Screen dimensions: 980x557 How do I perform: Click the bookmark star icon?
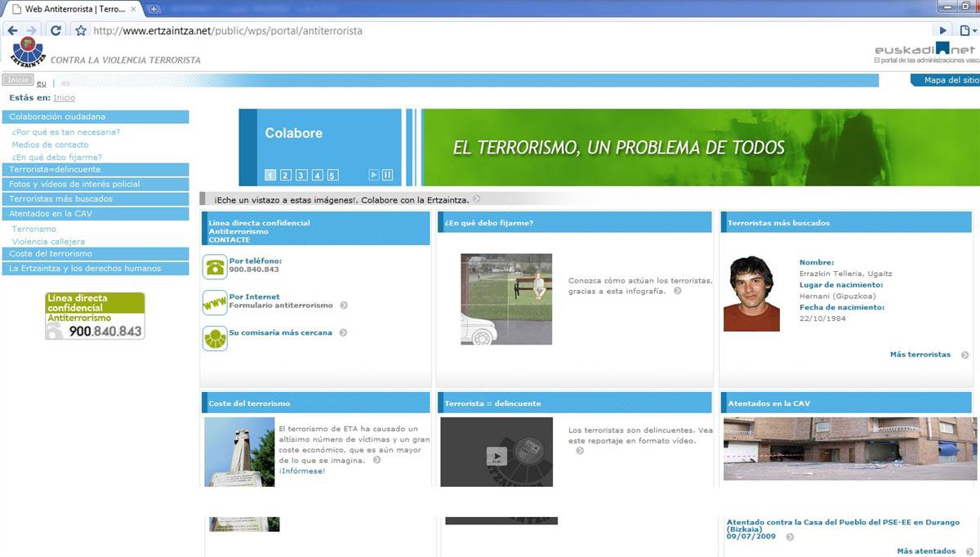pyautogui.click(x=80, y=31)
